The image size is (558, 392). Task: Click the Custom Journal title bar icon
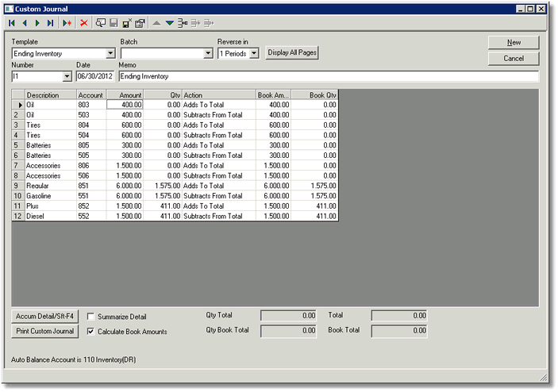[9, 9]
